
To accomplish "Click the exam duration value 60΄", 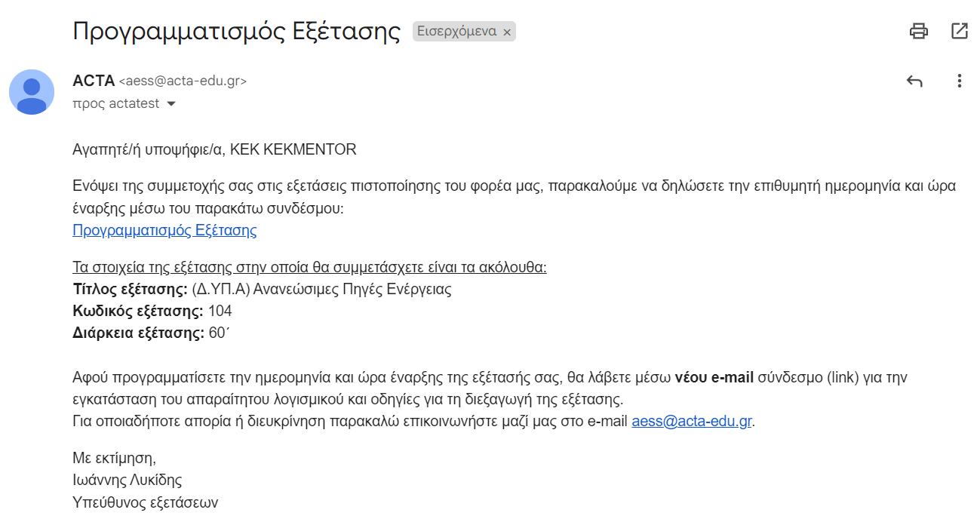I will click(x=219, y=333).
